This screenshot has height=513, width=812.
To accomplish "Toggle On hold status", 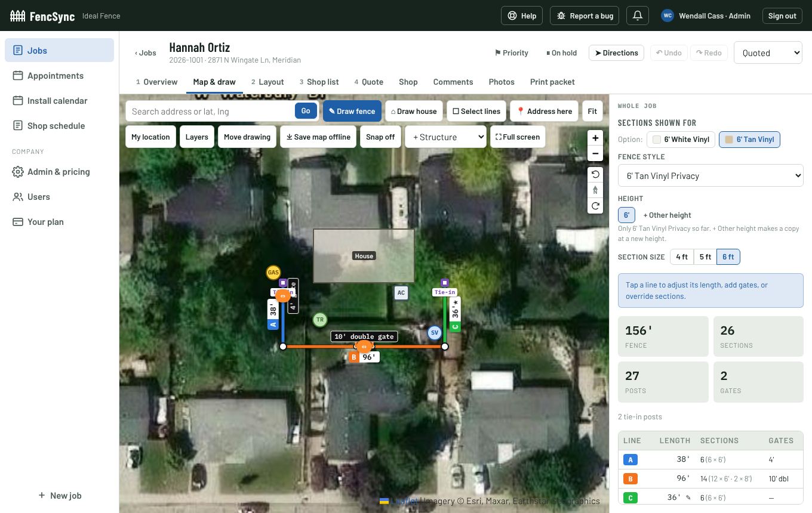I will point(562,52).
